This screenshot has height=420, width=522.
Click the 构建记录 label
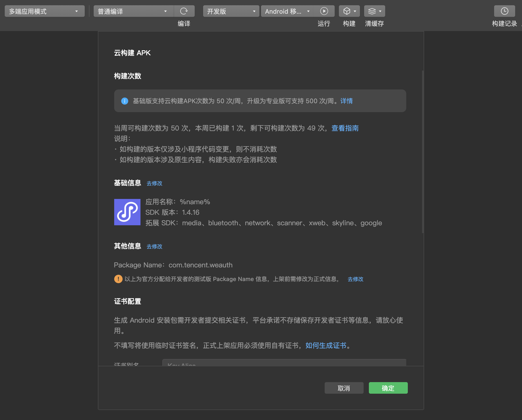[504, 24]
